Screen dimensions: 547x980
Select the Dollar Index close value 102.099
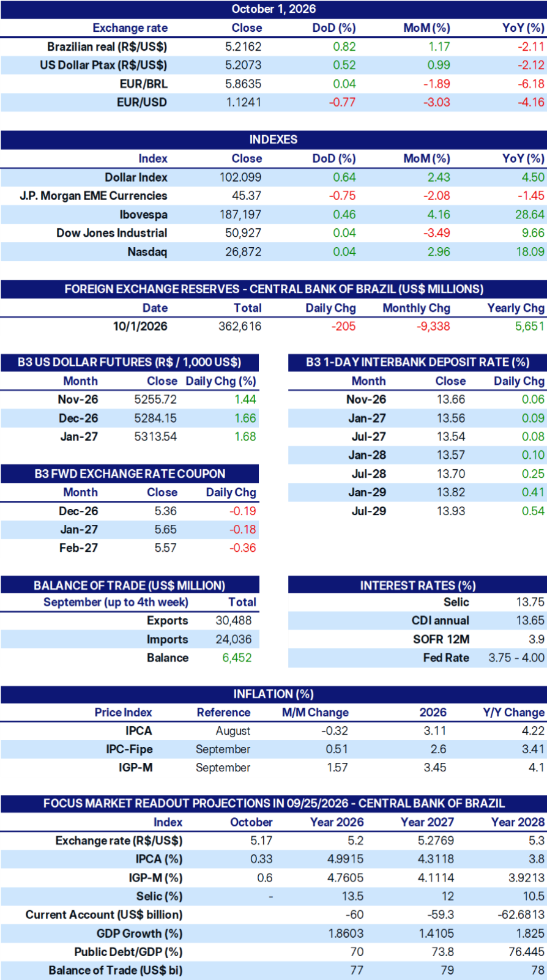[240, 177]
